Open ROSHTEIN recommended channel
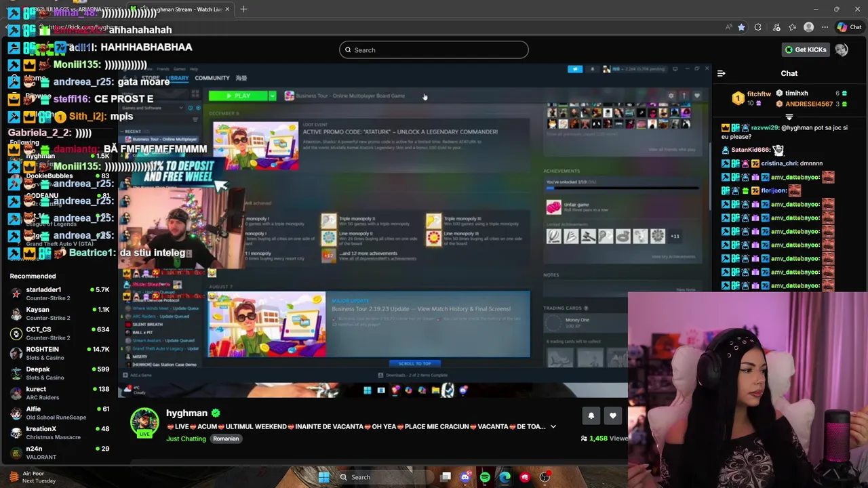The width and height of the screenshot is (868, 488). 60,353
